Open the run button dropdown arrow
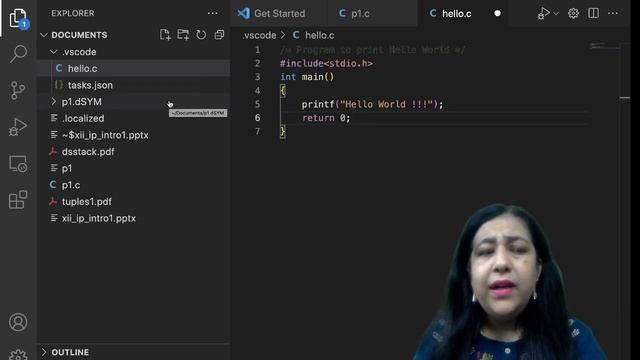The height and width of the screenshot is (360, 640). [556, 13]
